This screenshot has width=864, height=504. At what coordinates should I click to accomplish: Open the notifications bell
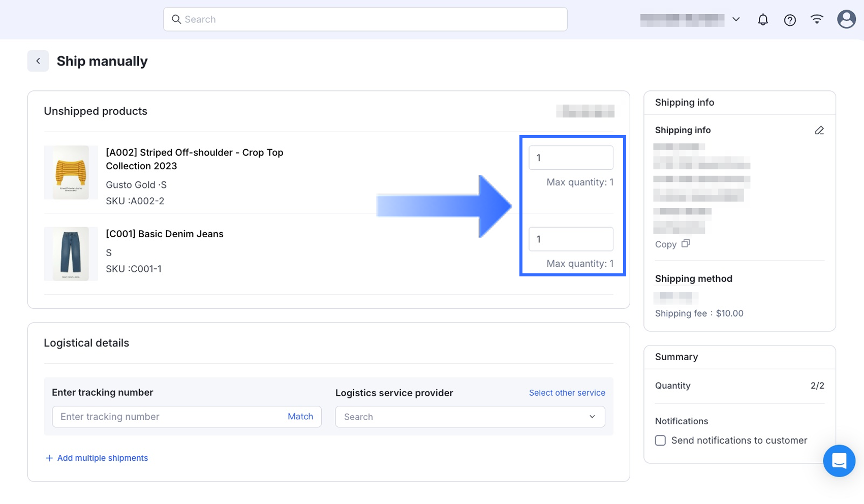(763, 20)
